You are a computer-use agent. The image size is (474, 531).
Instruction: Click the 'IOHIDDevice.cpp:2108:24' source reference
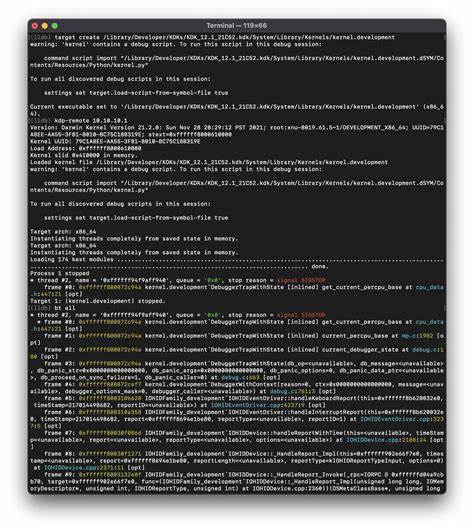coord(386,440)
